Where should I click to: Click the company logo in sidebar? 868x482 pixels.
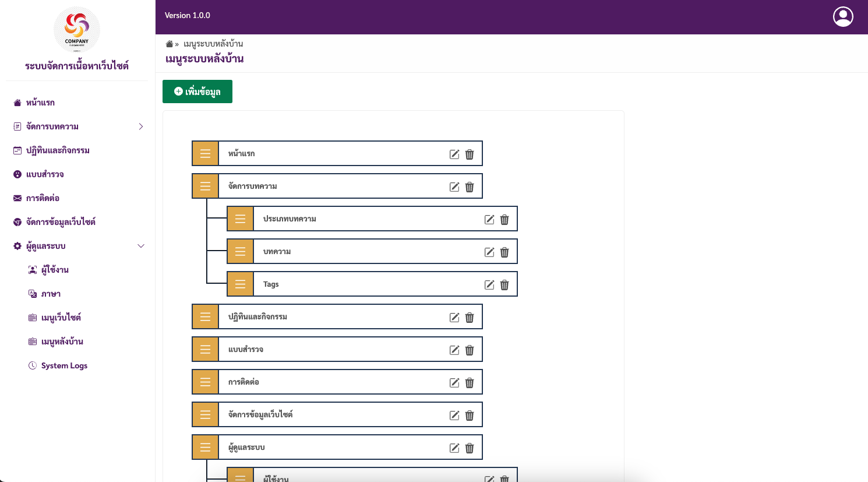coord(77,30)
